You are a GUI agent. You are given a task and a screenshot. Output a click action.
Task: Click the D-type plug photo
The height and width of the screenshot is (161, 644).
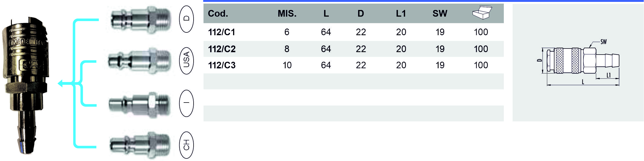pyautogui.click(x=140, y=20)
